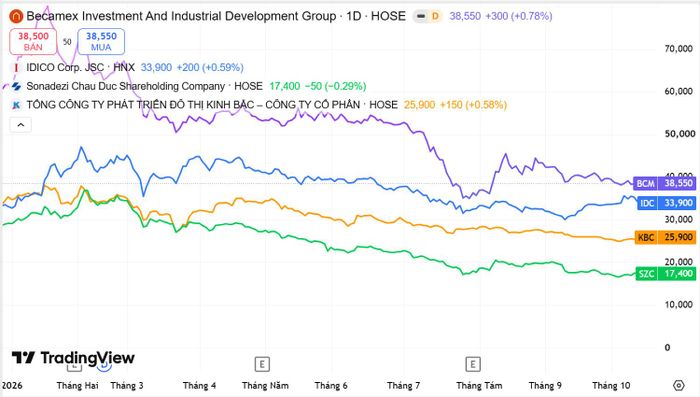Image resolution: width=700 pixels, height=397 pixels.
Task: Click Becamex change value +300 (+0.78%)
Action: pos(519,17)
